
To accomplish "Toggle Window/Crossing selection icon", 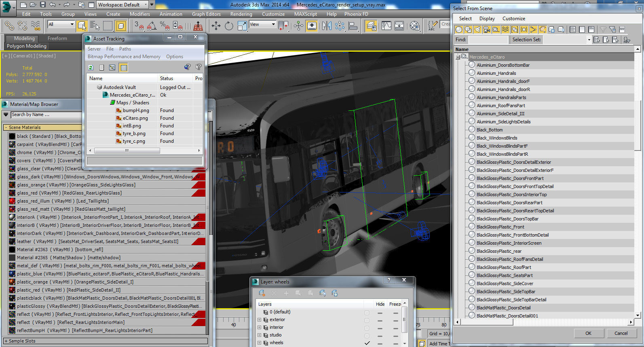I will 121,26.
